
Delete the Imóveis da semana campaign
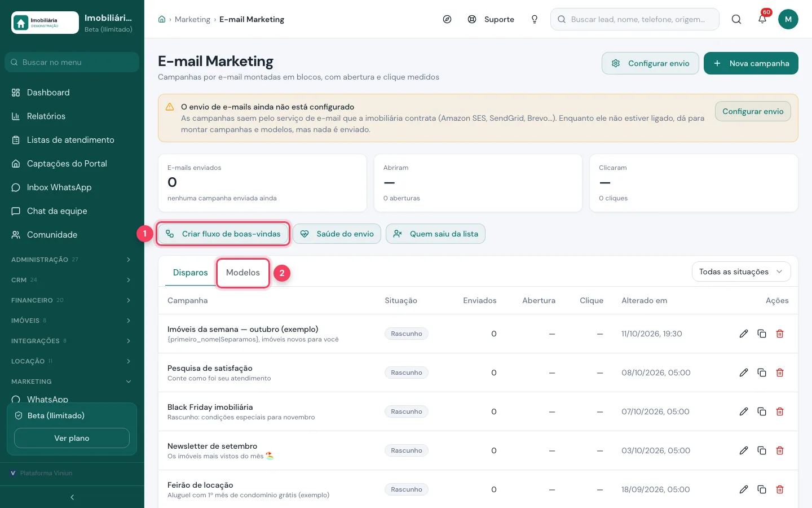click(780, 334)
